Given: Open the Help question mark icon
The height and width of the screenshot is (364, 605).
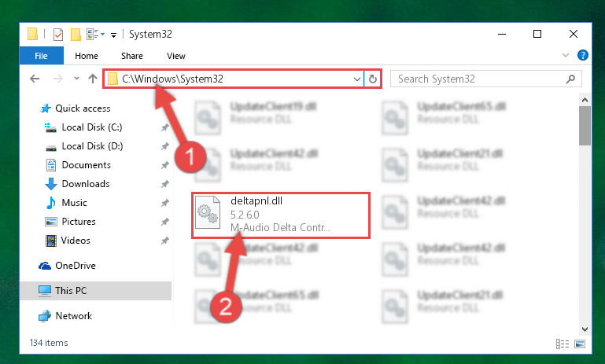Looking at the screenshot, I should (583, 55).
